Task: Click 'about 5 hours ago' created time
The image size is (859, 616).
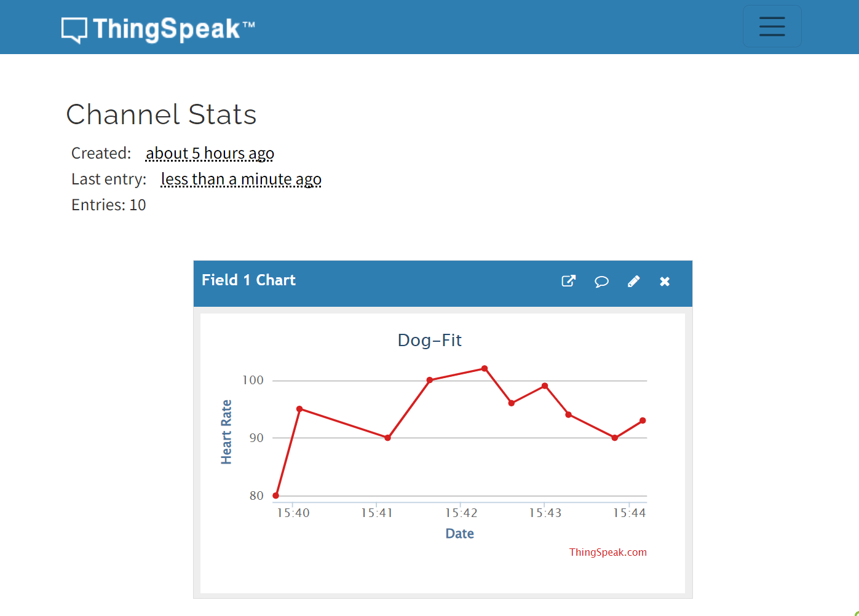Action: pyautogui.click(x=210, y=153)
